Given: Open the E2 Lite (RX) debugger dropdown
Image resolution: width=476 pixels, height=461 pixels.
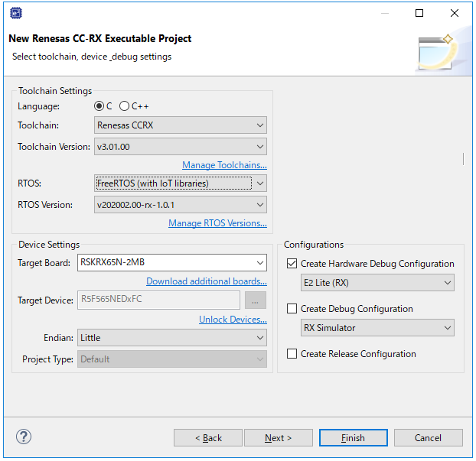Looking at the screenshot, I should click(x=377, y=283).
